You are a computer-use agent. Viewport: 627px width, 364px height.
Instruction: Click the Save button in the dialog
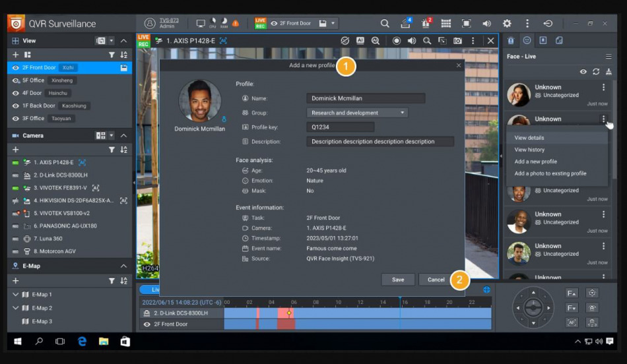coord(398,280)
